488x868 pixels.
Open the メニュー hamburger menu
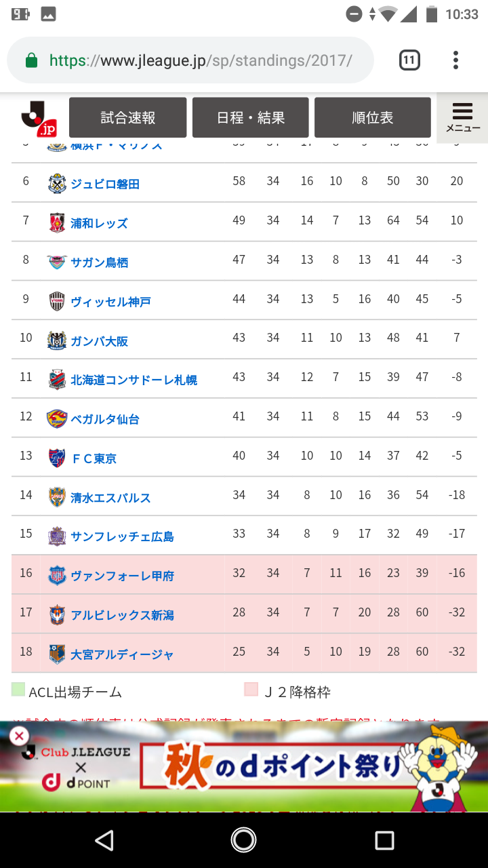[462, 118]
